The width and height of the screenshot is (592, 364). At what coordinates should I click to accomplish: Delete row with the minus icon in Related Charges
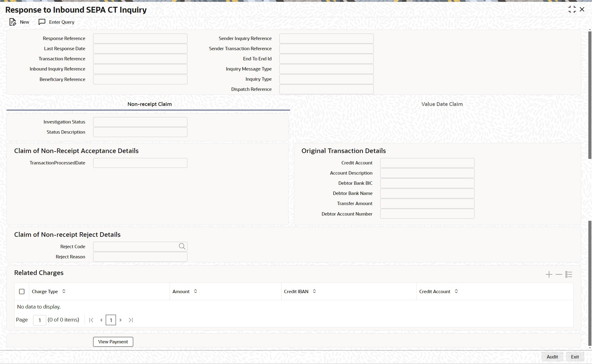[x=559, y=274]
